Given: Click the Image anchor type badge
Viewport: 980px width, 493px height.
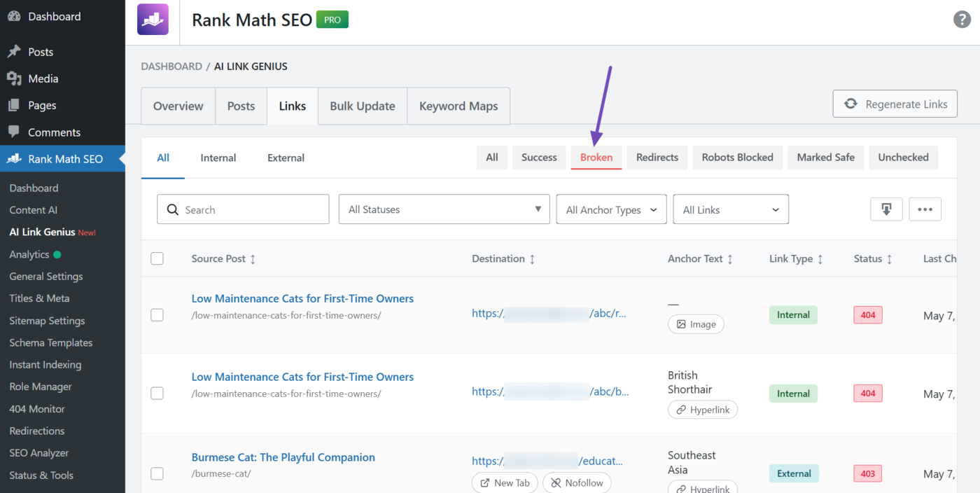Looking at the screenshot, I should pos(696,324).
